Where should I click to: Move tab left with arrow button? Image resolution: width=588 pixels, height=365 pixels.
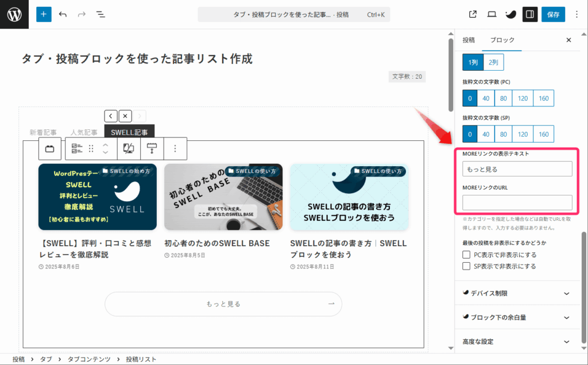tap(111, 116)
